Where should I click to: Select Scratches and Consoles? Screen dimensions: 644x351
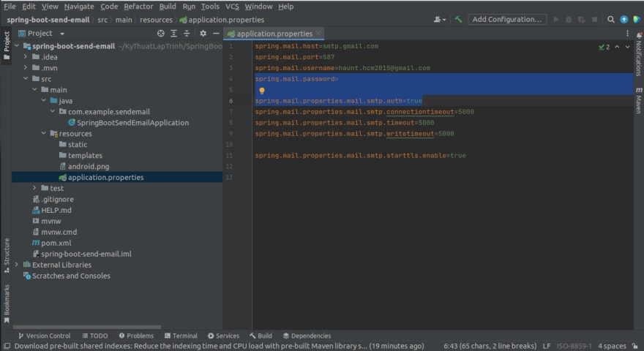[67, 276]
